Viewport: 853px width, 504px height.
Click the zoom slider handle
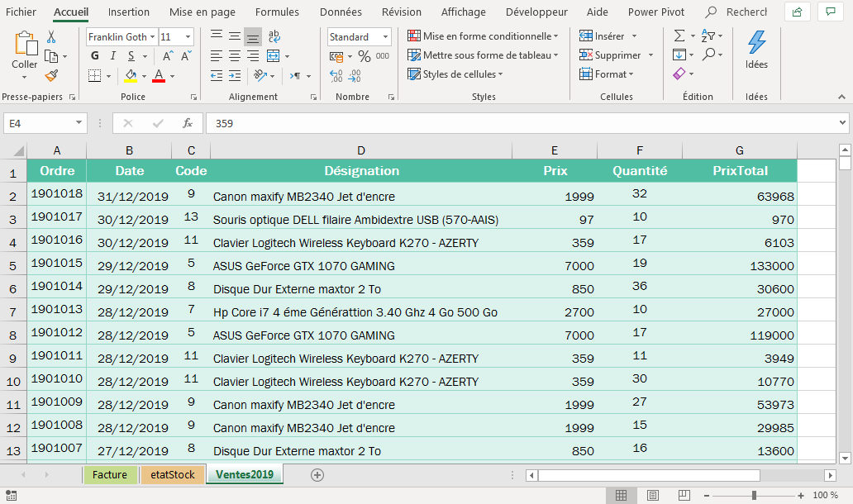[x=754, y=495]
